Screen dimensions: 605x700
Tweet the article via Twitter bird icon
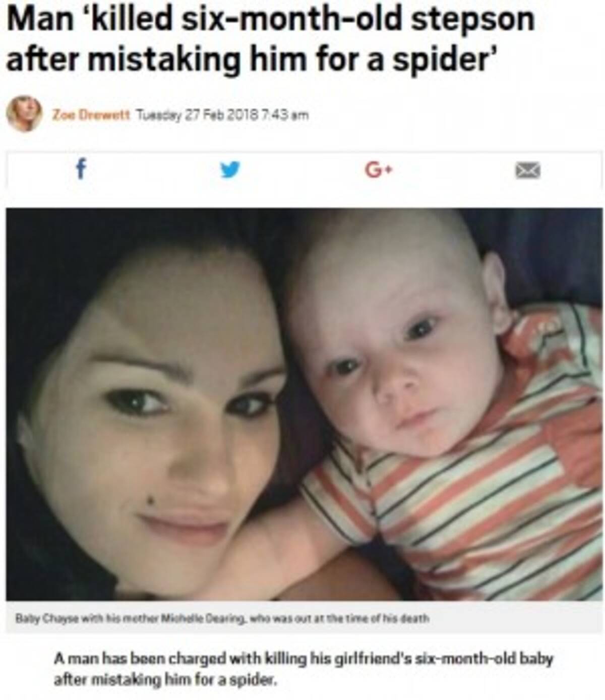point(230,170)
